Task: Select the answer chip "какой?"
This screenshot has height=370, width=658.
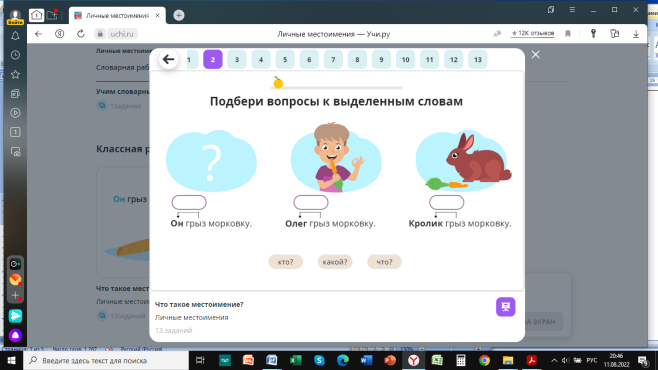Action: pos(335,262)
